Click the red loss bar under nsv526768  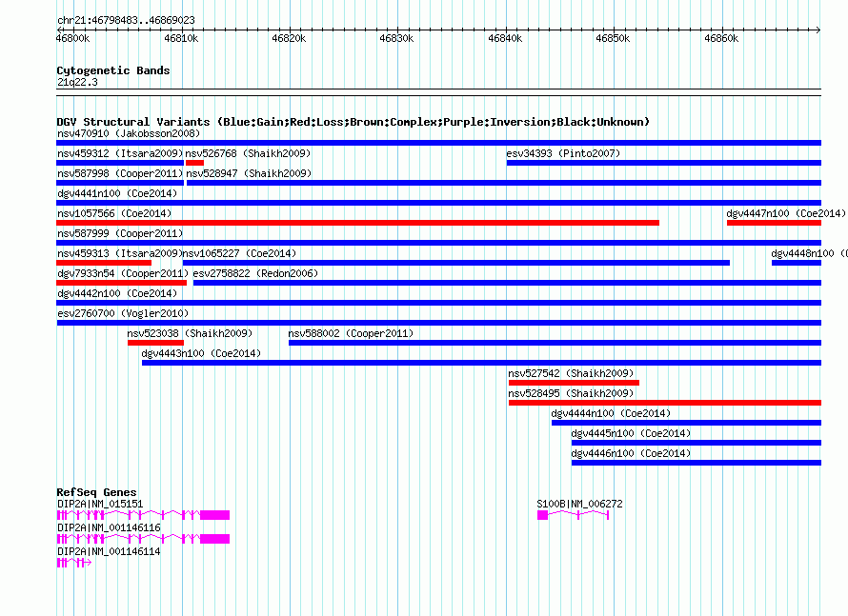tap(194, 163)
